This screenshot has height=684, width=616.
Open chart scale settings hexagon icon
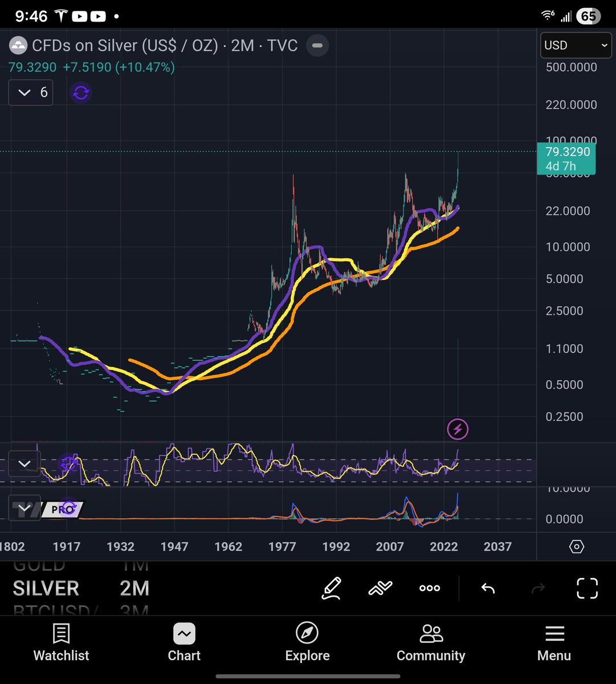coord(576,547)
